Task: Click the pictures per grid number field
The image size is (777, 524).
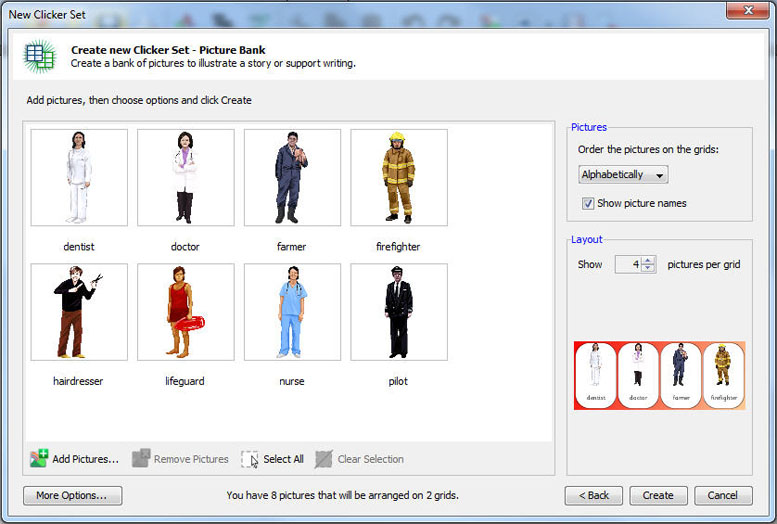Action: (628, 264)
